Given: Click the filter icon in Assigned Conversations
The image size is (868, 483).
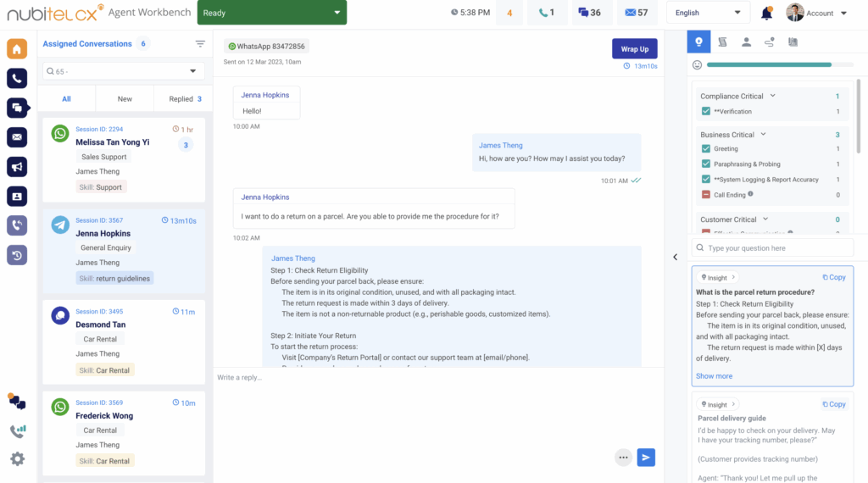Looking at the screenshot, I should pyautogui.click(x=200, y=44).
